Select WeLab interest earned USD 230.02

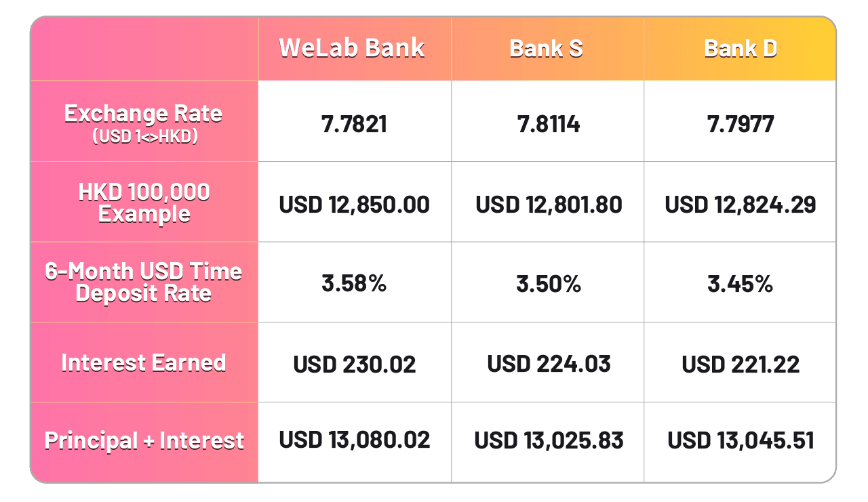click(354, 364)
